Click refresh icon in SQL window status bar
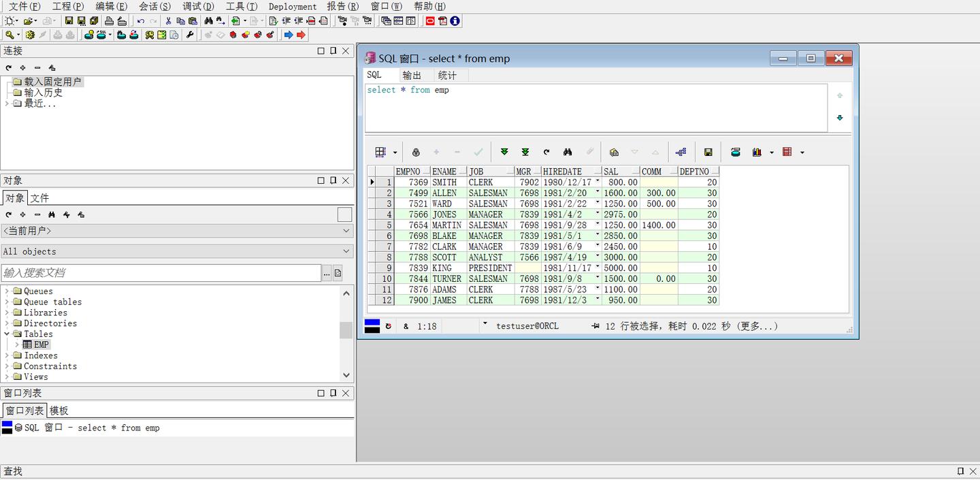Image resolution: width=980 pixels, height=480 pixels. point(389,326)
